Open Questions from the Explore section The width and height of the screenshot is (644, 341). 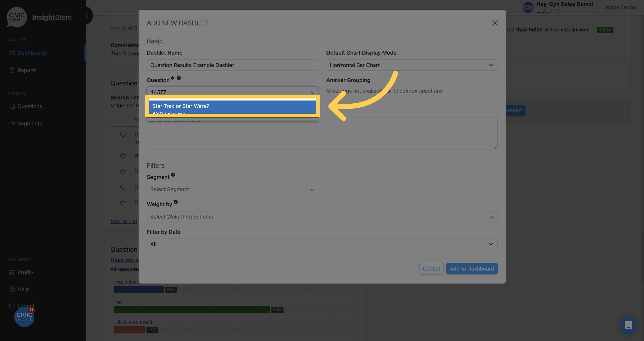(12, 106)
